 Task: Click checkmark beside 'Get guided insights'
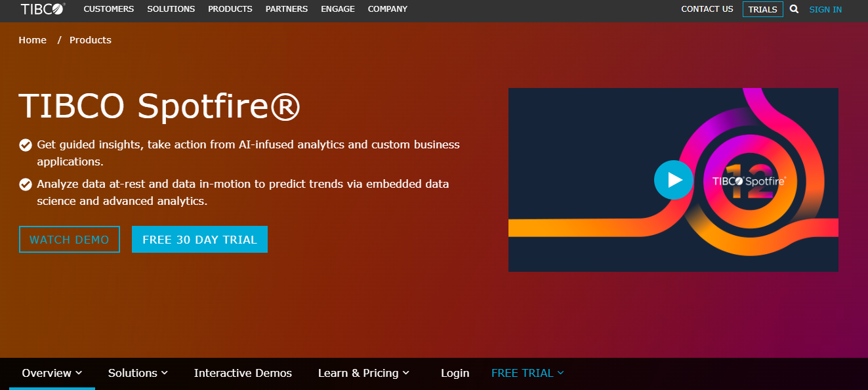click(26, 144)
